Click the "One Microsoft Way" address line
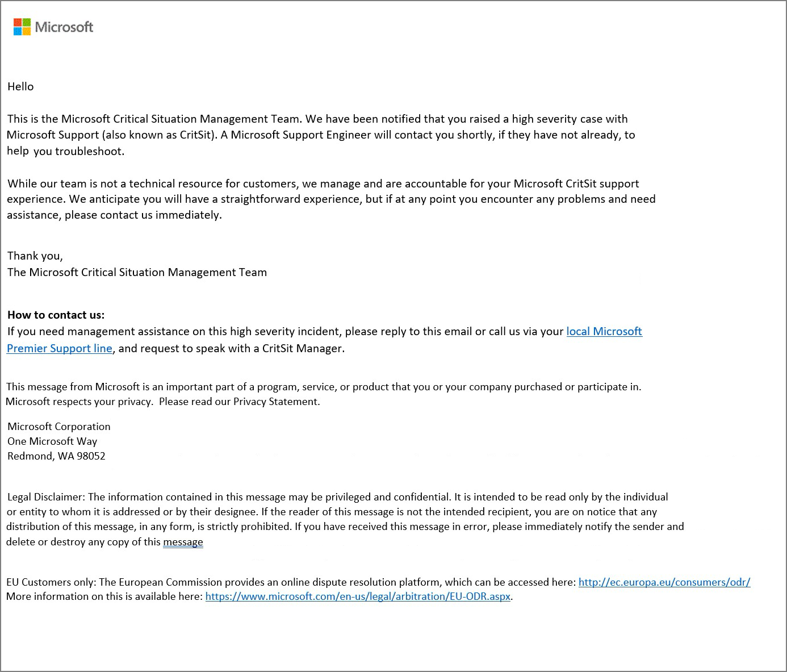This screenshot has height=672, width=787. pos(52,441)
